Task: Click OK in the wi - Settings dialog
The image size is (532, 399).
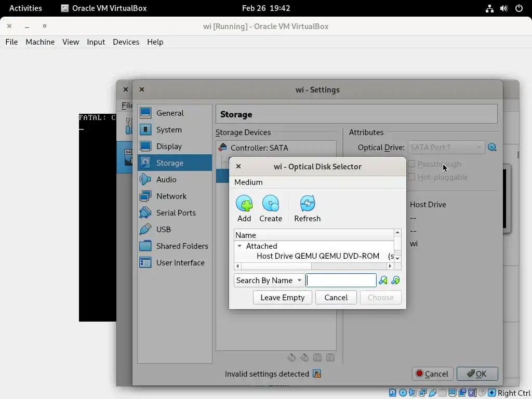Action: (x=477, y=374)
